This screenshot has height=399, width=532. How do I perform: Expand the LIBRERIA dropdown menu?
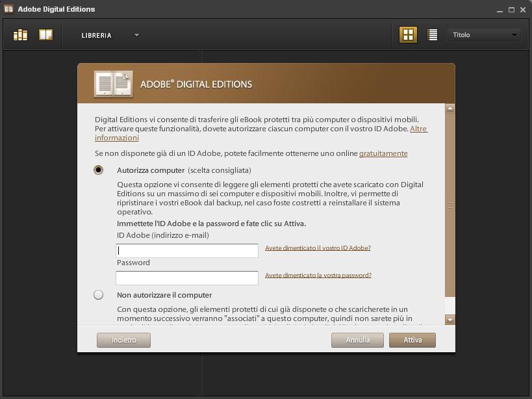[x=110, y=35]
